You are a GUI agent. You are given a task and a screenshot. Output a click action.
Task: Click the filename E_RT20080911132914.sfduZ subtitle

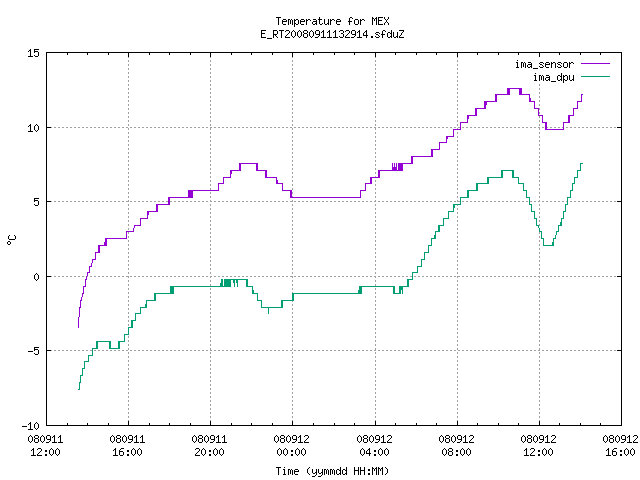click(332, 34)
